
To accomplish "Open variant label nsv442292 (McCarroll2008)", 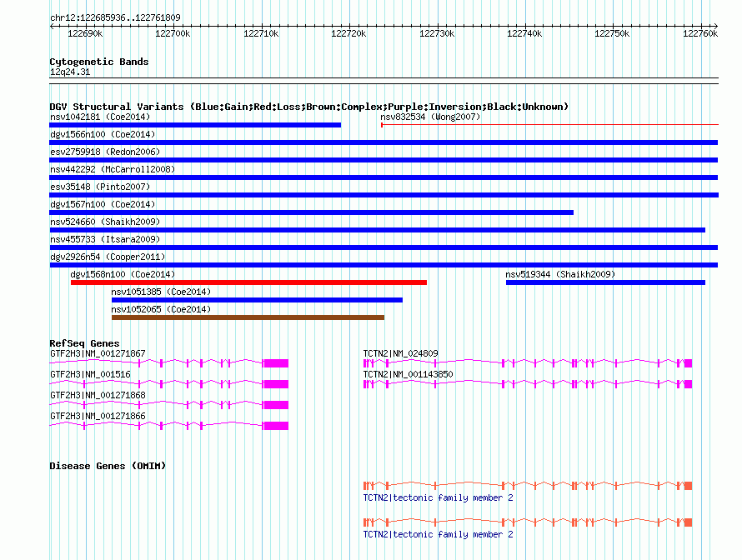I will tap(113, 169).
